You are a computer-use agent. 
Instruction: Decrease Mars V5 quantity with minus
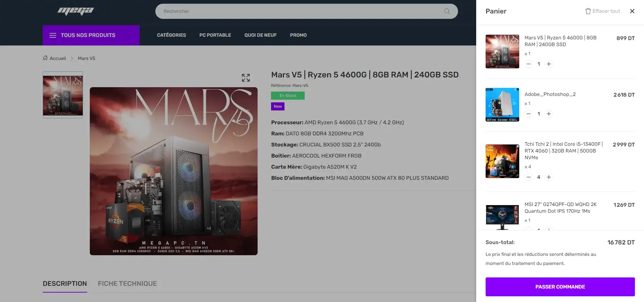[529, 64]
